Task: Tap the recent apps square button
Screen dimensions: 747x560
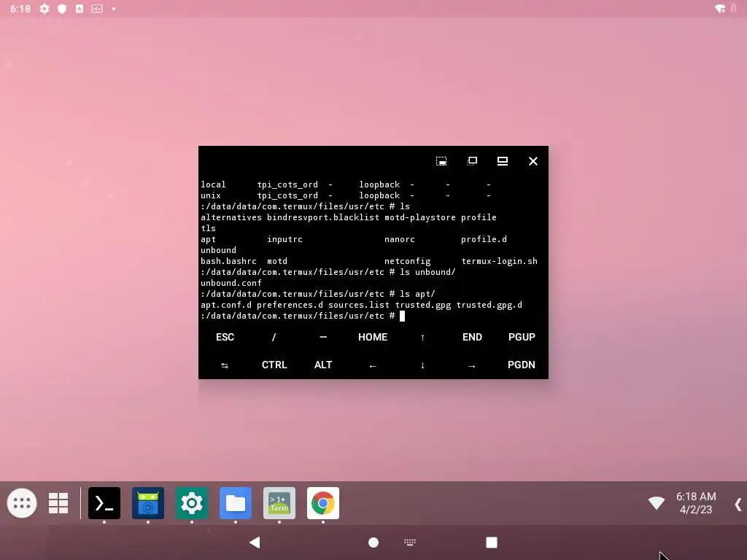Action: 492,542
